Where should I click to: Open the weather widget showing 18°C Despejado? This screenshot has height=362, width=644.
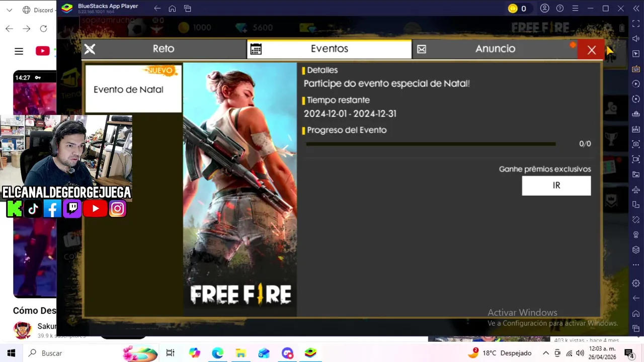[499, 353]
